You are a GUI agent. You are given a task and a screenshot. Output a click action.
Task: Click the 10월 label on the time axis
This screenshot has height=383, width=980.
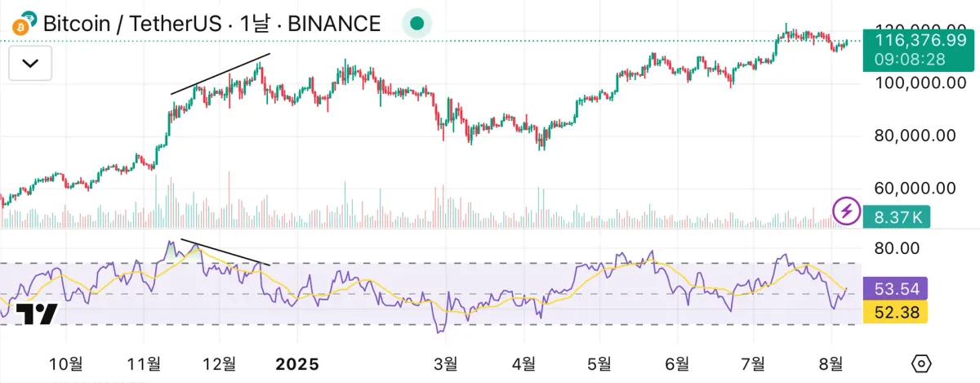pyautogui.click(x=66, y=363)
